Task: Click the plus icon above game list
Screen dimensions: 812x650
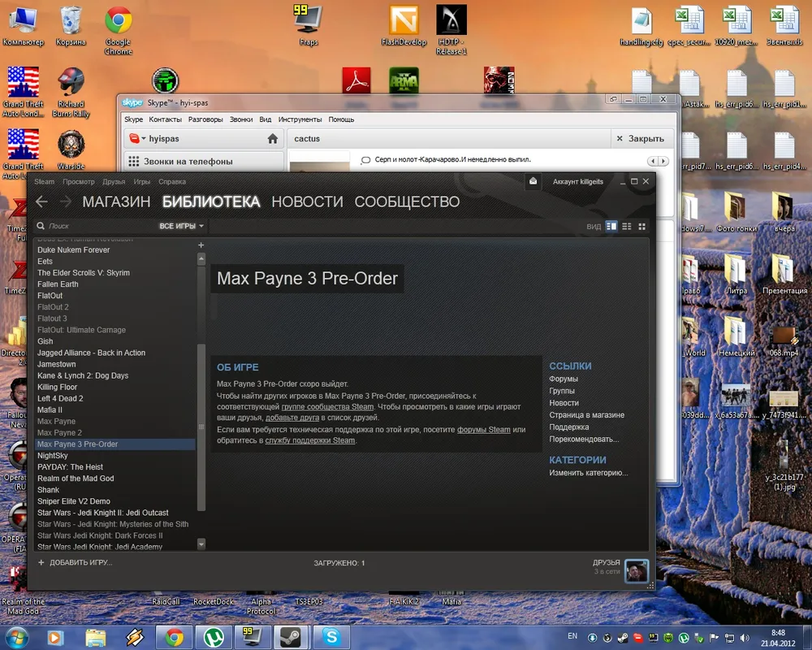Action: pyautogui.click(x=201, y=245)
